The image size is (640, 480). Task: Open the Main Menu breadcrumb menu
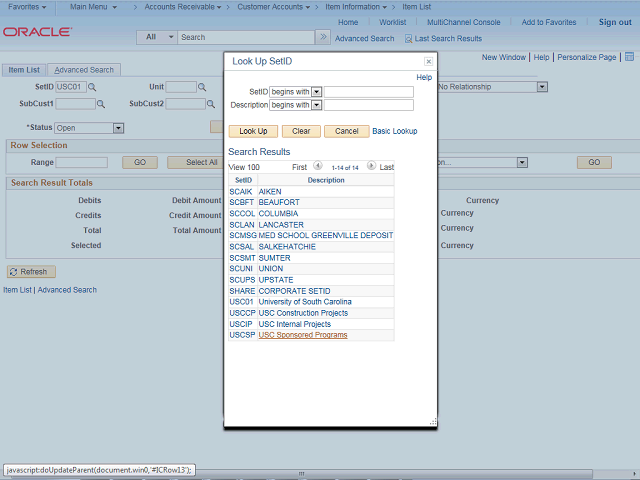tap(92, 7)
